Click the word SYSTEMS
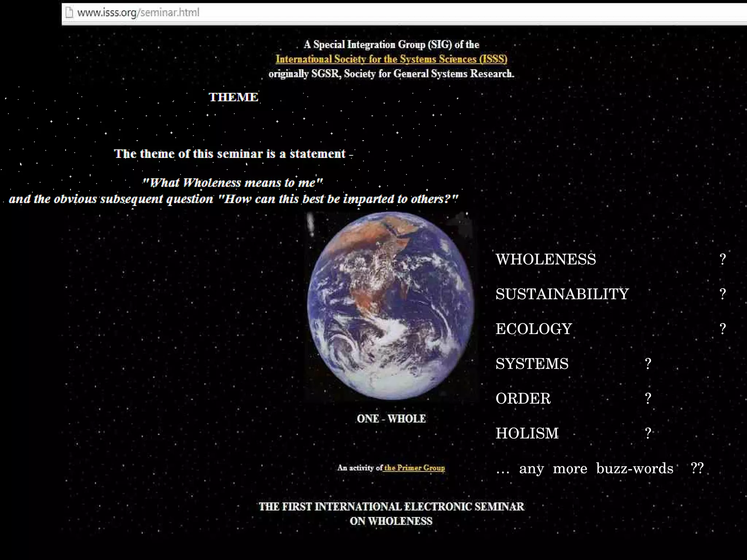 tap(532, 364)
